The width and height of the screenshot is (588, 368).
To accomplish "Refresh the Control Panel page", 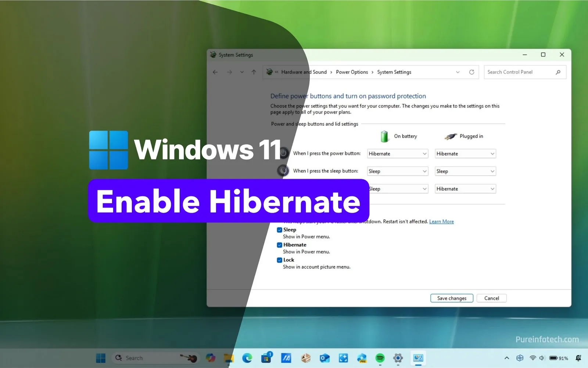I will point(472,72).
